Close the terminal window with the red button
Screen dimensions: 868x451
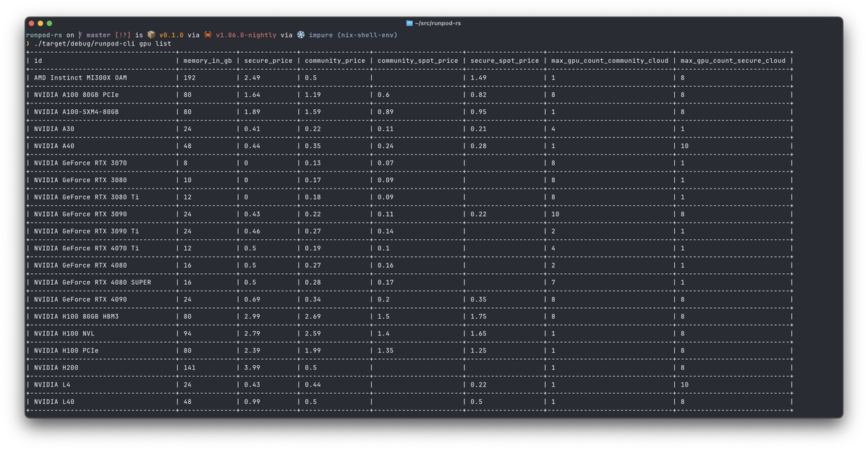32,23
